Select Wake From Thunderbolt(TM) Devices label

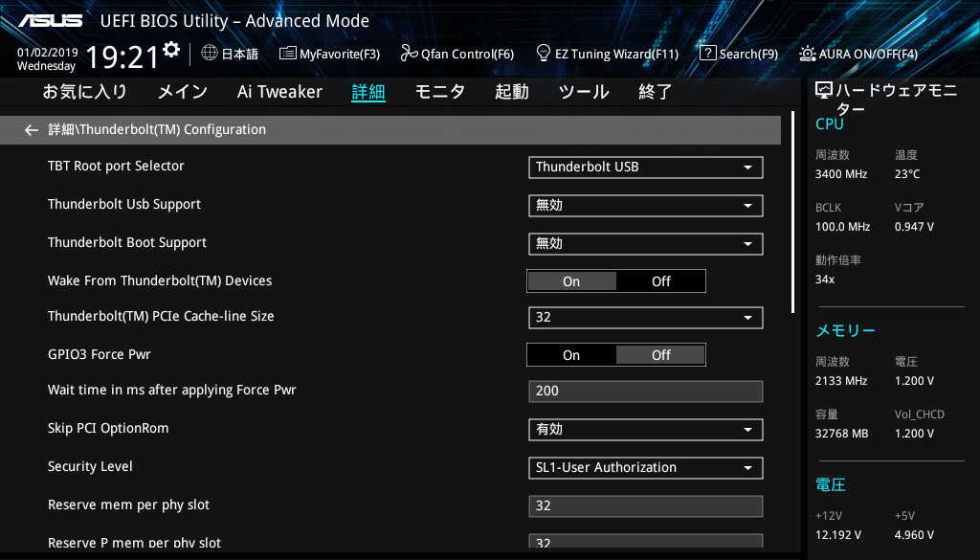tap(160, 280)
